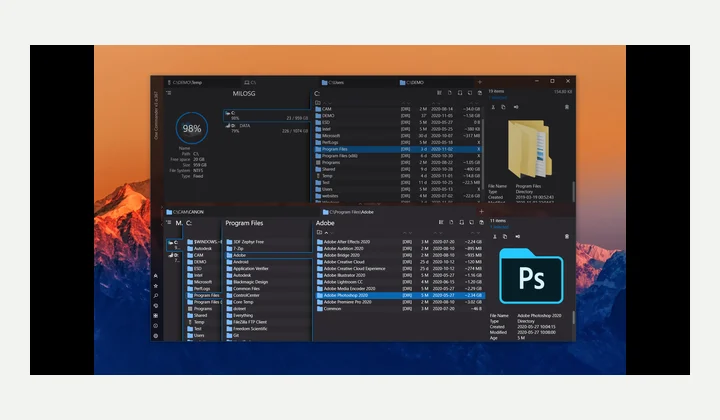The height and width of the screenshot is (420, 720).
Task: Click the top icon above the star in left sidebar
Action: pos(156,275)
